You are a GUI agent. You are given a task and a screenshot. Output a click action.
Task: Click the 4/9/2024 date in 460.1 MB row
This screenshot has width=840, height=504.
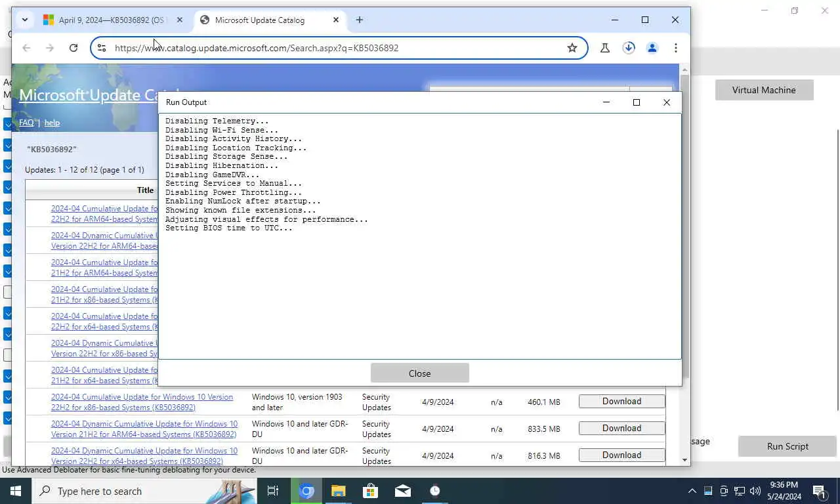point(438,402)
